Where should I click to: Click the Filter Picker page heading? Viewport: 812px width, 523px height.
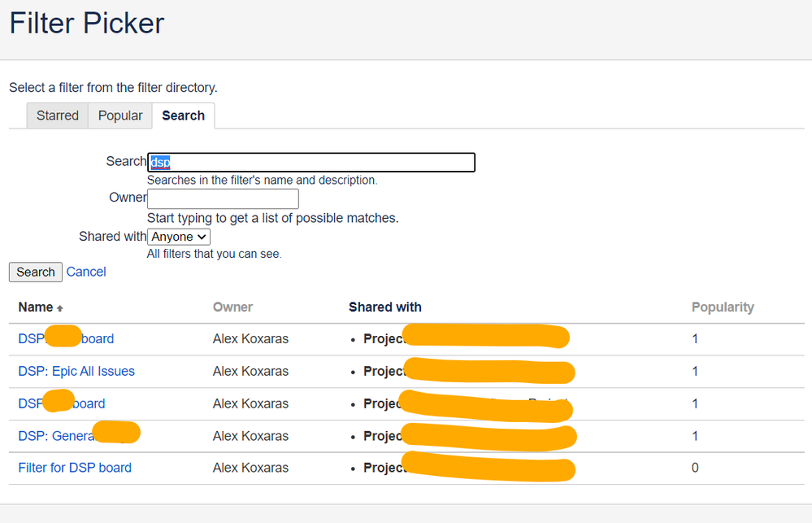pyautogui.click(x=86, y=24)
